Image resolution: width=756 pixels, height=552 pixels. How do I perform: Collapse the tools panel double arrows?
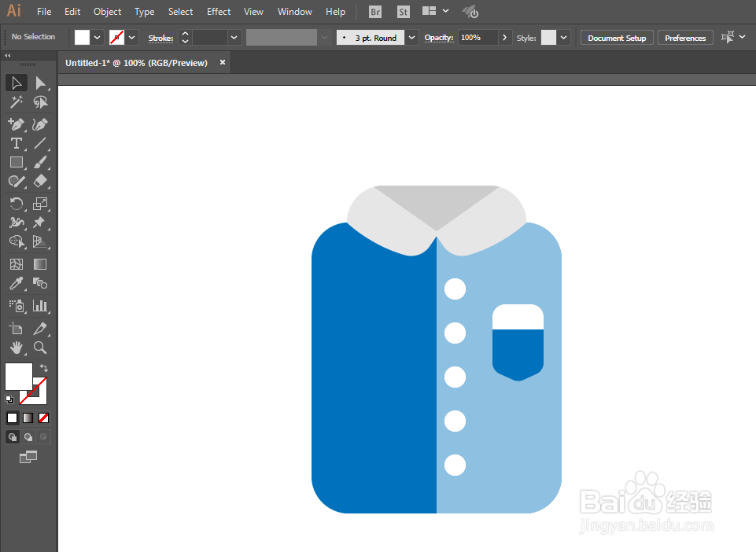8,56
